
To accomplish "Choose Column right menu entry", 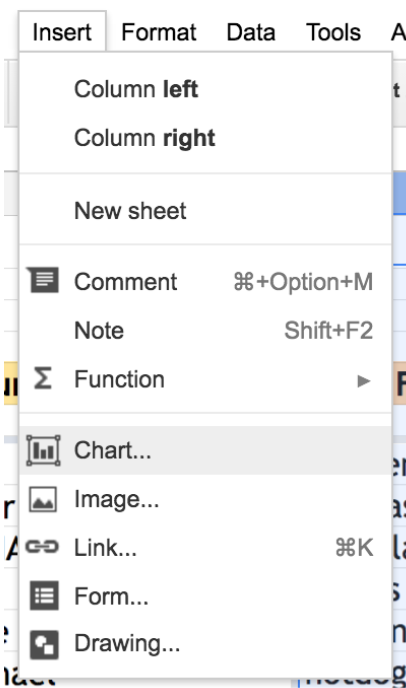I will click(x=205, y=138).
